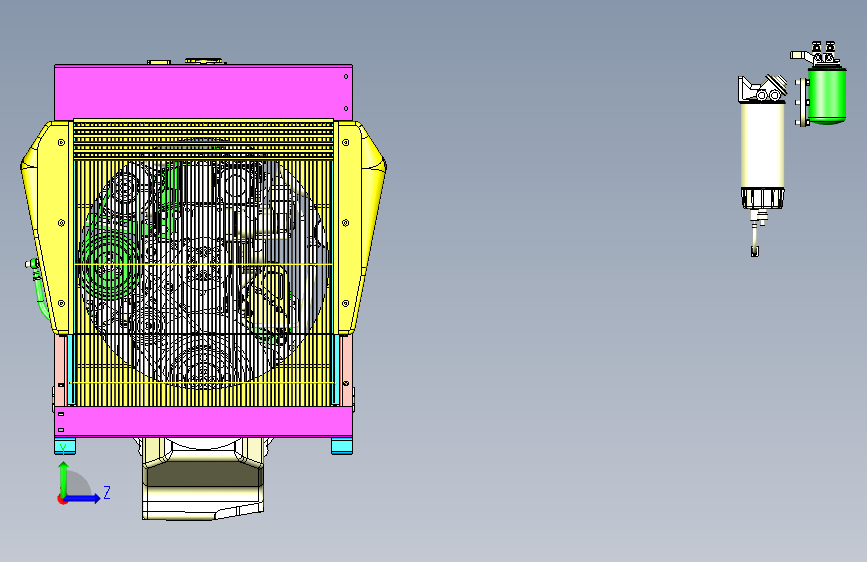Select the flange bracket beside green canister
Screen dimensions: 867x562
point(802,102)
